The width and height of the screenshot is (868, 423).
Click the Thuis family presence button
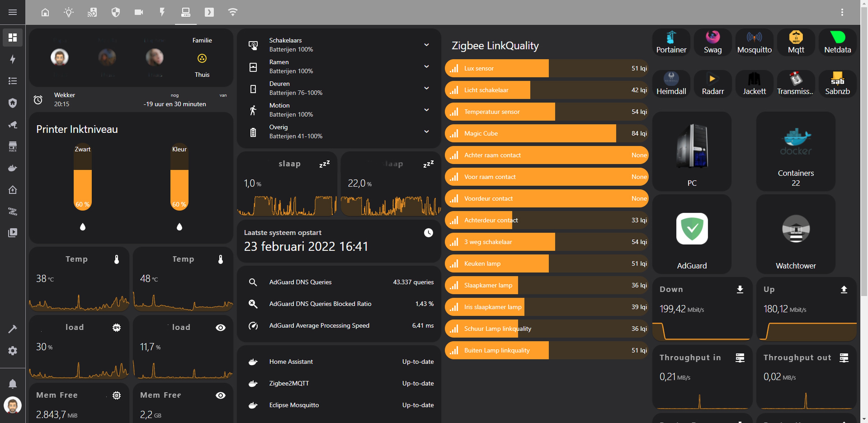pos(202,58)
